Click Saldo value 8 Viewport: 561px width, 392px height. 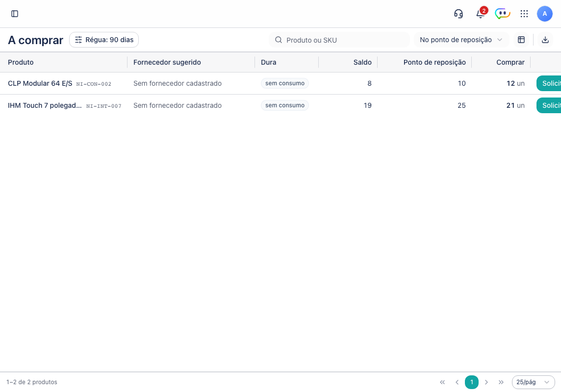pos(370,83)
